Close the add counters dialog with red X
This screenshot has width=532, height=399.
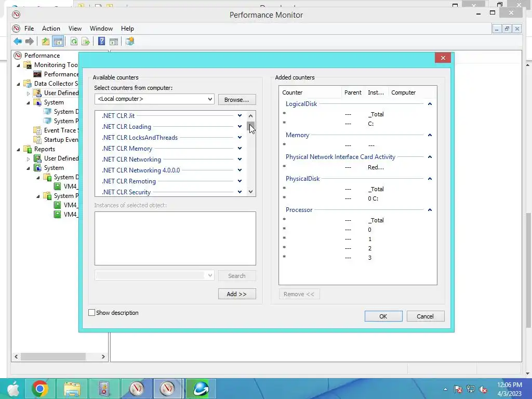[443, 58]
